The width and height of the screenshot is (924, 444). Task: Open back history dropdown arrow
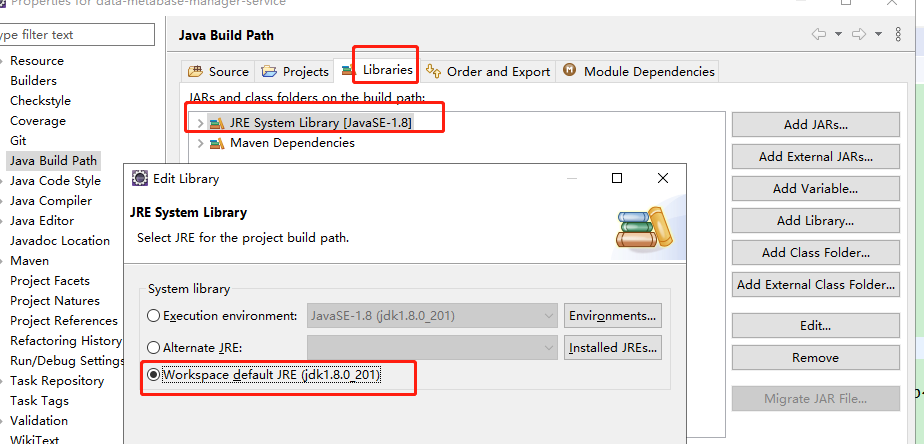tap(839, 34)
